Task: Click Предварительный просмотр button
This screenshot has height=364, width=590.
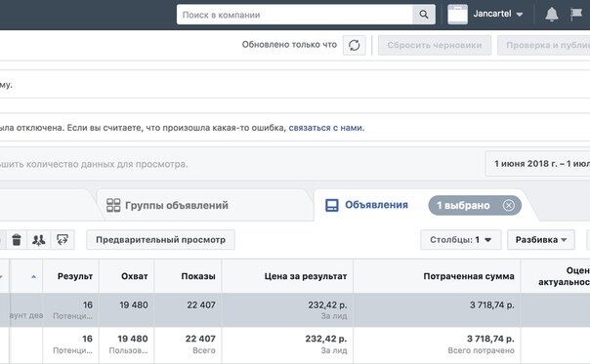Action: point(160,239)
